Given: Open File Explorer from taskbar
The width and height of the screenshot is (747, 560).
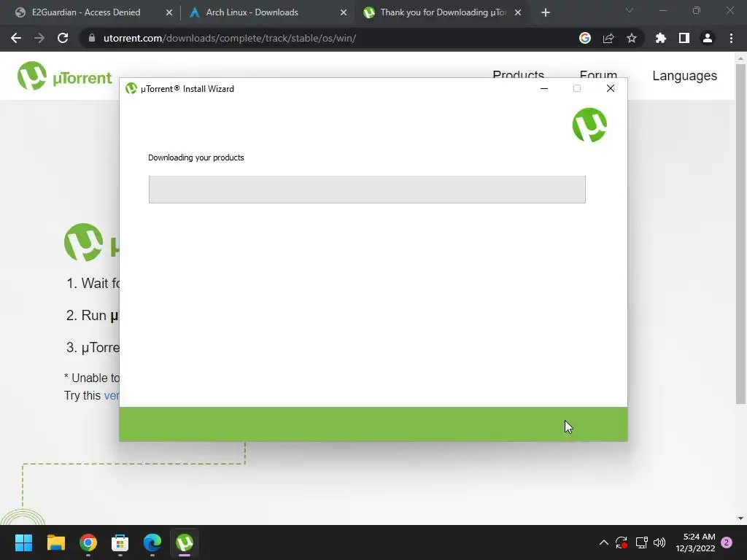Looking at the screenshot, I should (x=55, y=542).
